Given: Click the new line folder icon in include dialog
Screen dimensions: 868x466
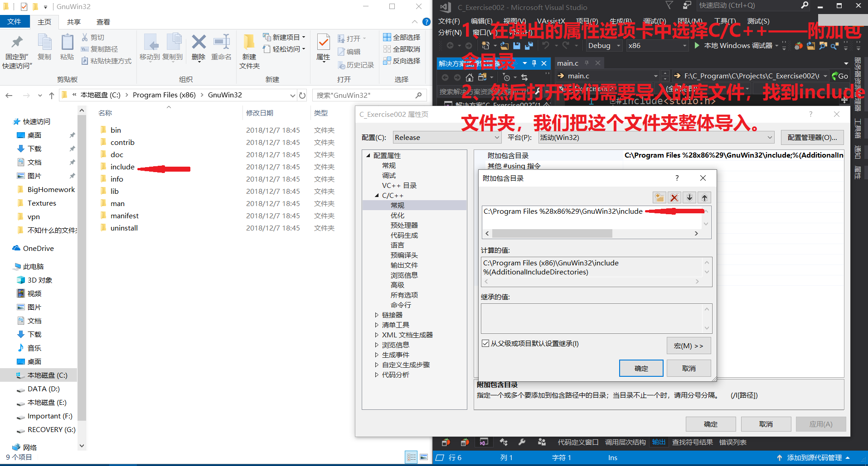Looking at the screenshot, I should click(x=659, y=197).
